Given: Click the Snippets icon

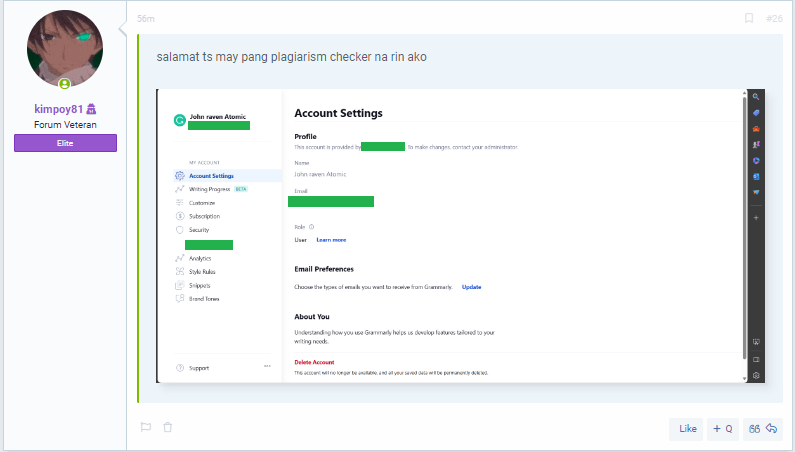Looking at the screenshot, I should tap(179, 286).
